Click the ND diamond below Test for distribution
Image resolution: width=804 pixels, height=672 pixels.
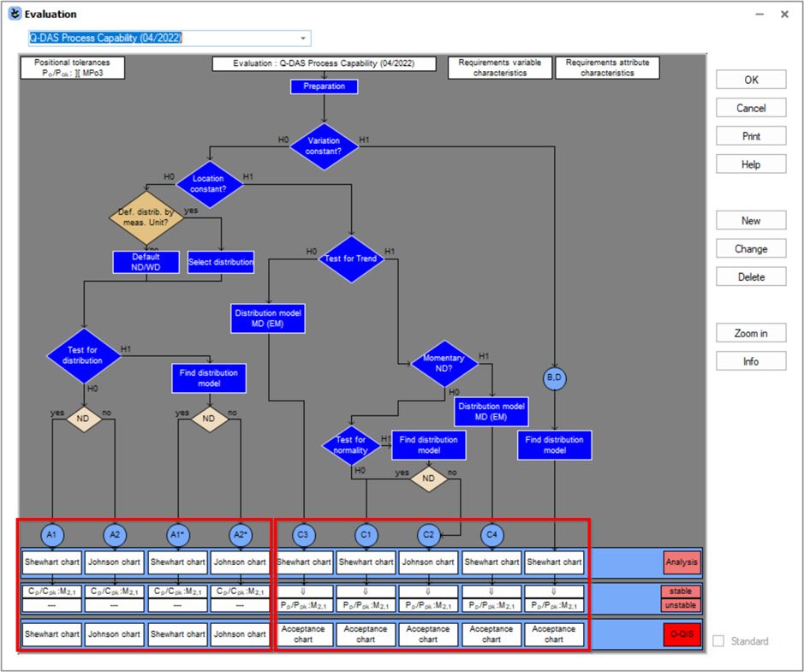(x=84, y=419)
